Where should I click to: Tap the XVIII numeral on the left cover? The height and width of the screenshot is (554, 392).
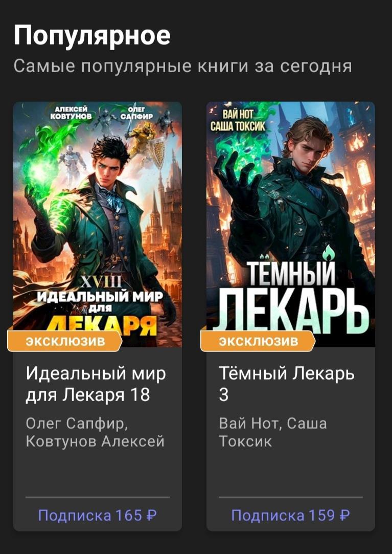click(101, 282)
